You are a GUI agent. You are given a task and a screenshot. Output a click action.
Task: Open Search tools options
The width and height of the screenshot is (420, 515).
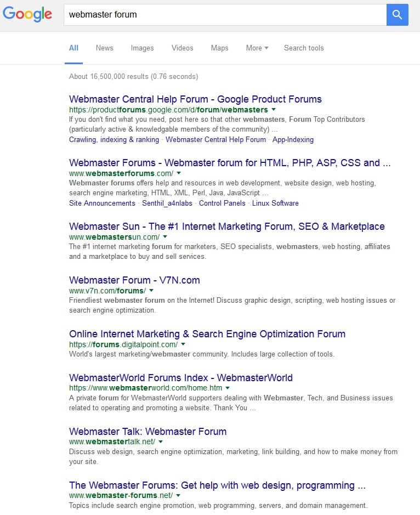click(304, 48)
